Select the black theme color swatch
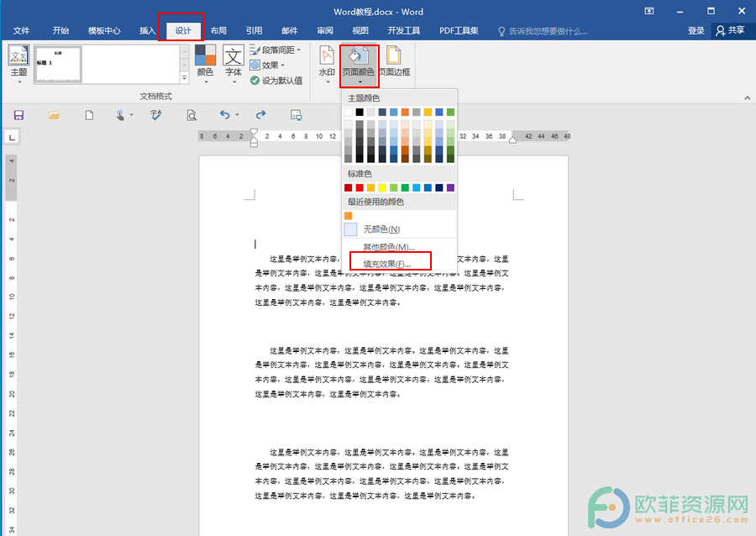This screenshot has width=756, height=536. click(x=360, y=112)
